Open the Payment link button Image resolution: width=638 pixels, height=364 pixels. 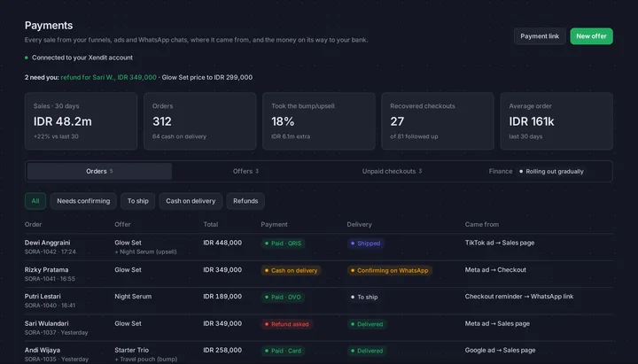pos(540,36)
